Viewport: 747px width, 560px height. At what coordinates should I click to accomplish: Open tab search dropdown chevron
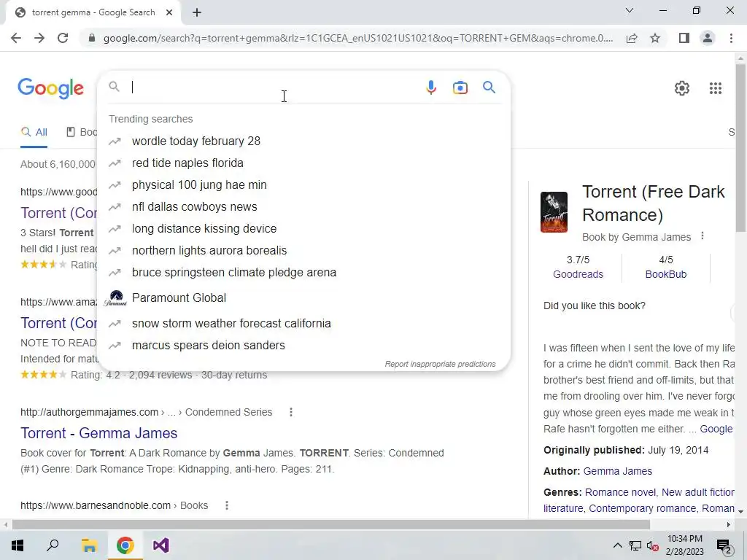click(x=630, y=10)
